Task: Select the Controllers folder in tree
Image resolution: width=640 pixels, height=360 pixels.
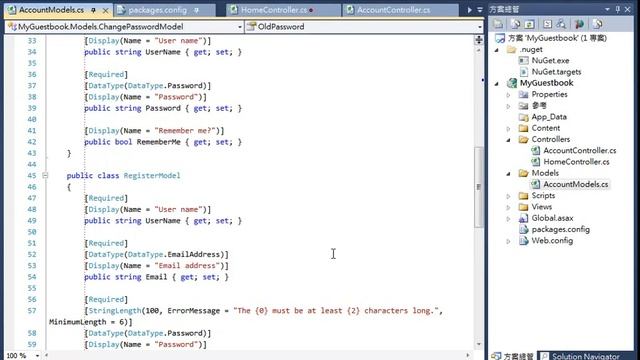Action: click(551, 139)
